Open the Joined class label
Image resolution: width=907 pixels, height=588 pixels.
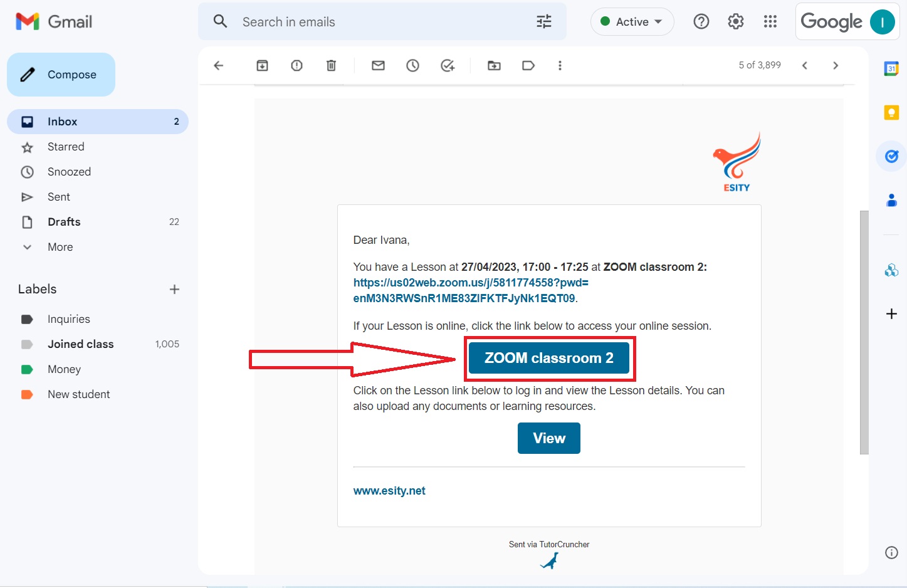pyautogui.click(x=98, y=344)
